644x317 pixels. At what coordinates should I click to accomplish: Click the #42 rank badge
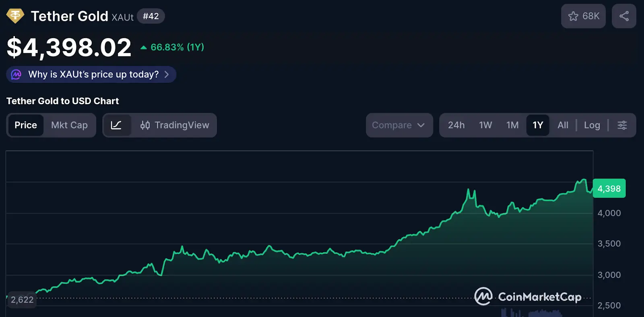(x=151, y=16)
